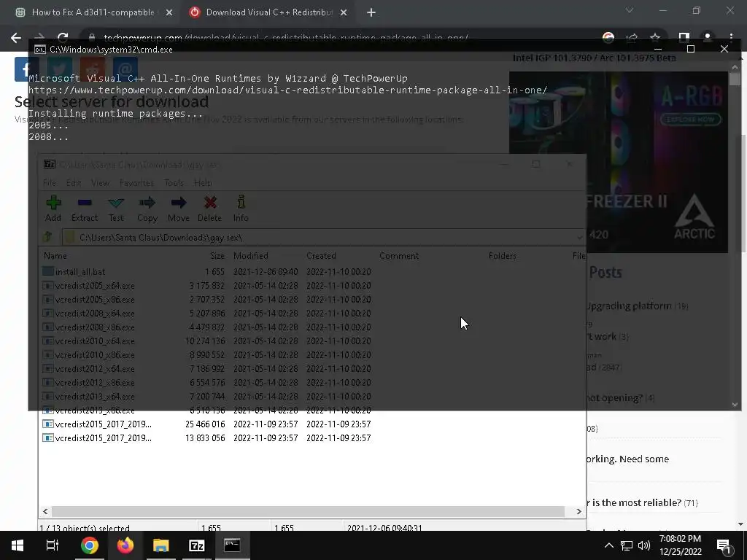Click cmd window scrollbar down arrow
This screenshot has width=747, height=560.
pos(735,405)
